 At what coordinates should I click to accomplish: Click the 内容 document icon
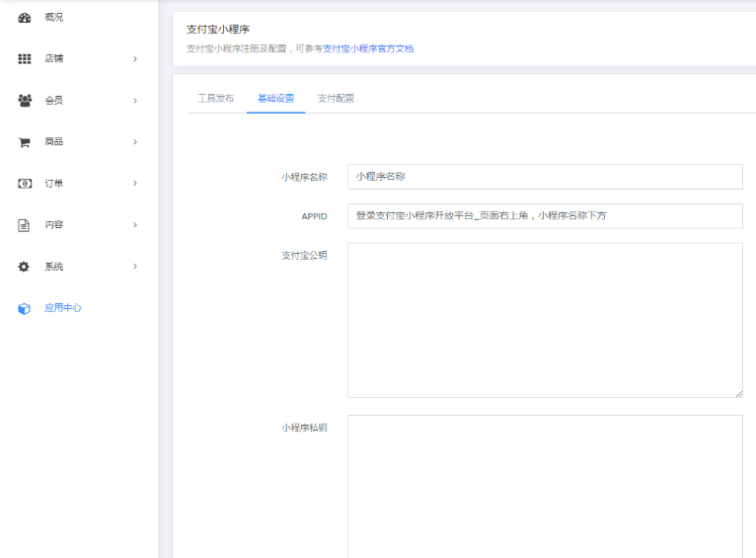click(x=25, y=225)
